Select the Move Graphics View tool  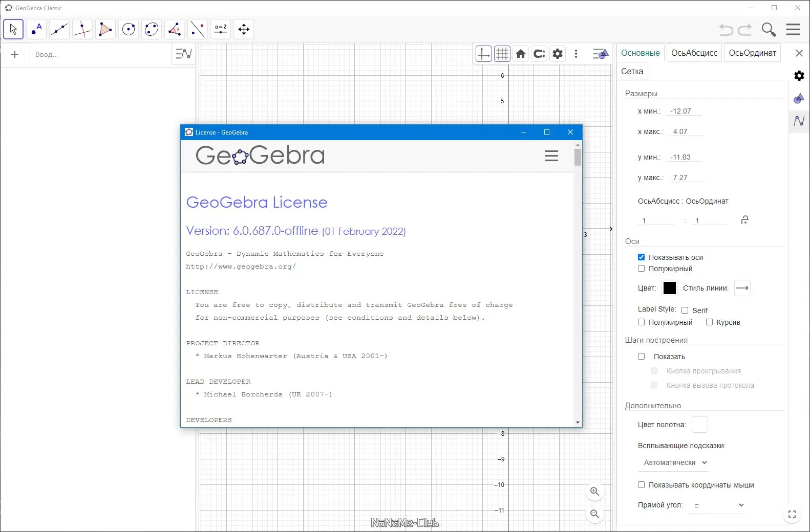pos(244,29)
